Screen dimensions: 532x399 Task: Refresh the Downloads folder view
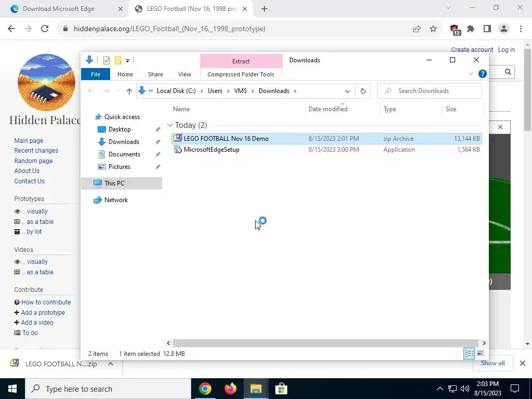(363, 91)
